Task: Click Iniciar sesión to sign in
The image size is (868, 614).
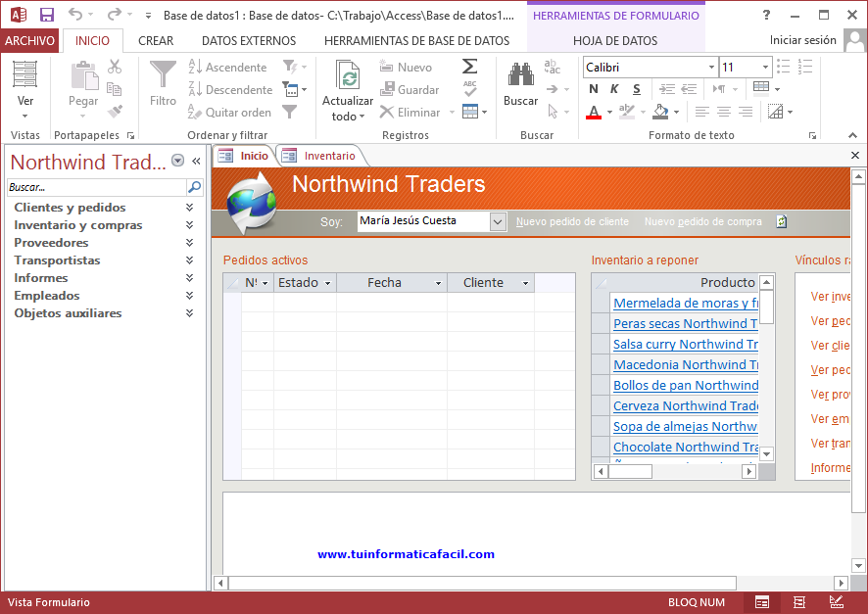Action: (802, 40)
